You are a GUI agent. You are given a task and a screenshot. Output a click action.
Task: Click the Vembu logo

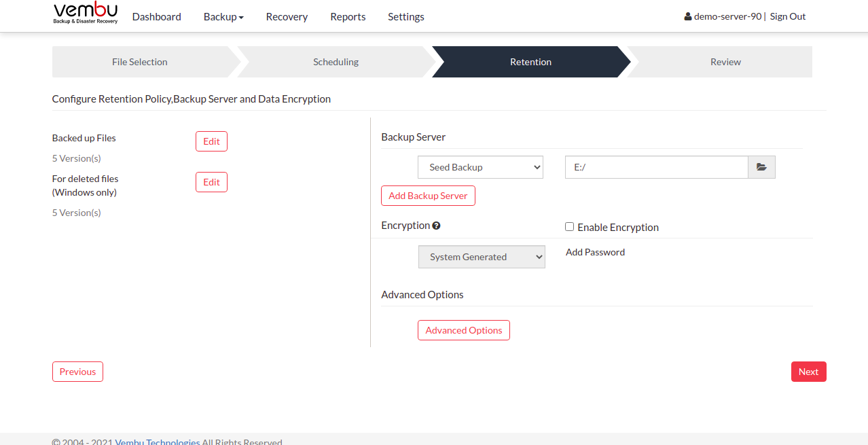(x=86, y=14)
